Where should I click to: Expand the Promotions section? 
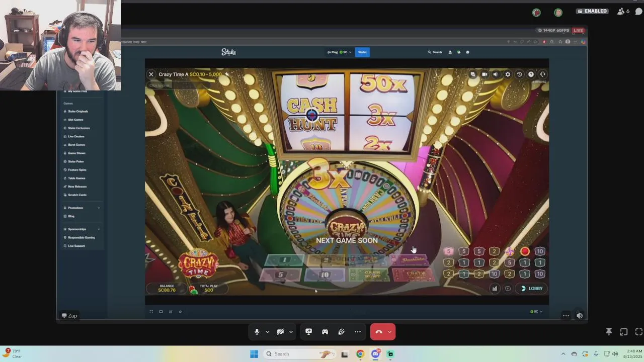82,208
